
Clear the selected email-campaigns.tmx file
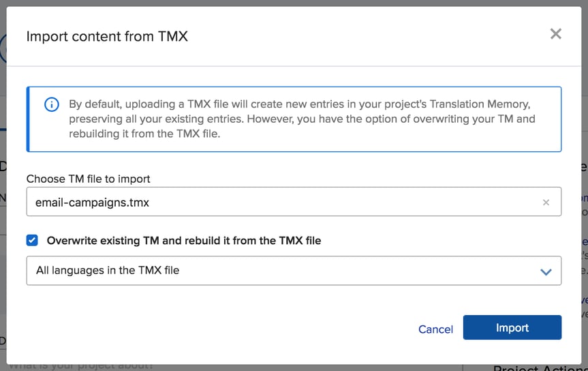(x=545, y=203)
